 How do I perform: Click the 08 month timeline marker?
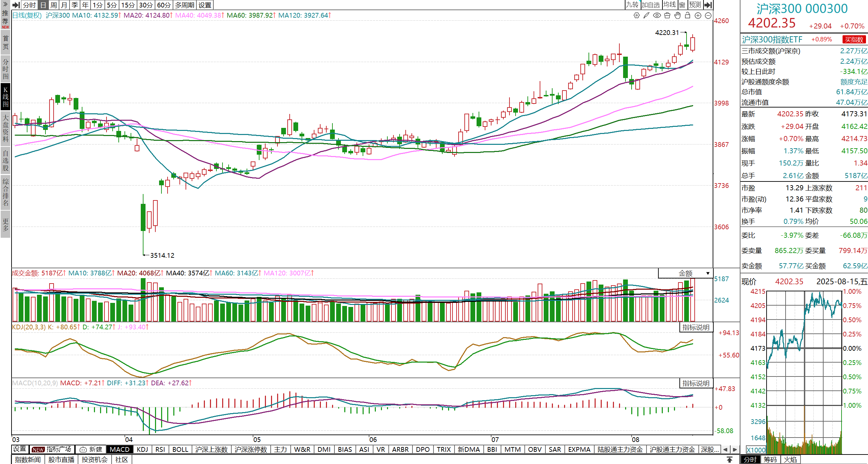point(635,440)
